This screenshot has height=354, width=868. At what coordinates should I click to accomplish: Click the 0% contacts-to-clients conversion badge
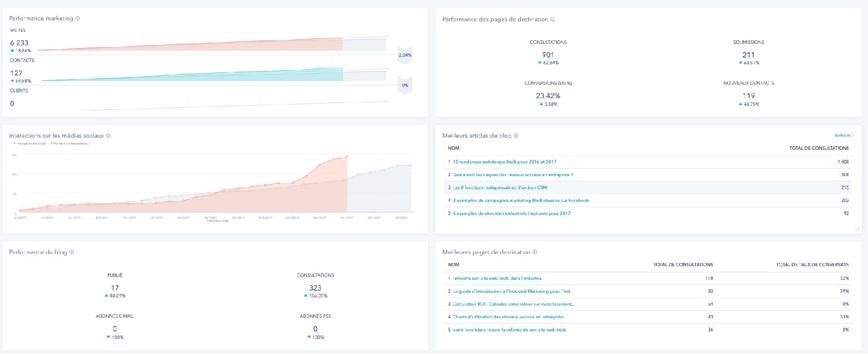405,86
